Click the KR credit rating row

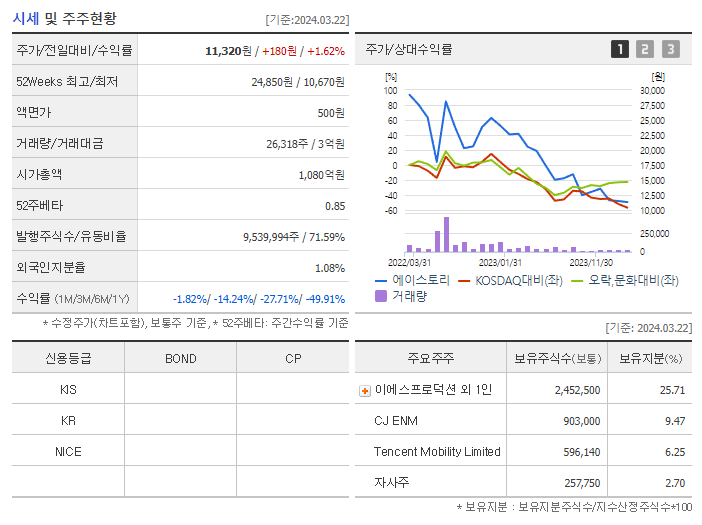coord(180,420)
